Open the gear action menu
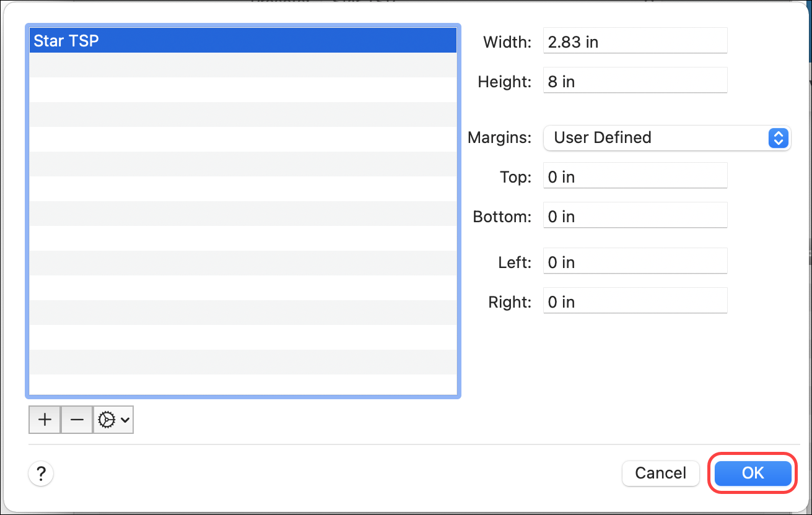 (113, 420)
